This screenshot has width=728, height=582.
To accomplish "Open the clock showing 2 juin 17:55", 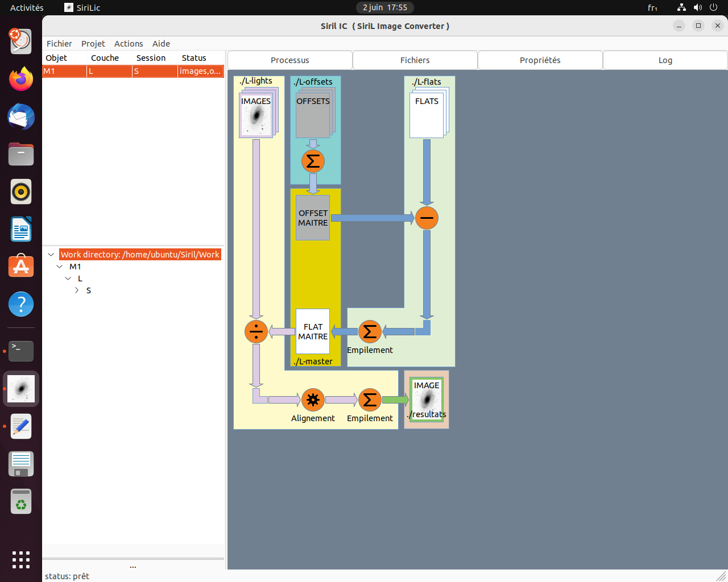I will pos(385,7).
